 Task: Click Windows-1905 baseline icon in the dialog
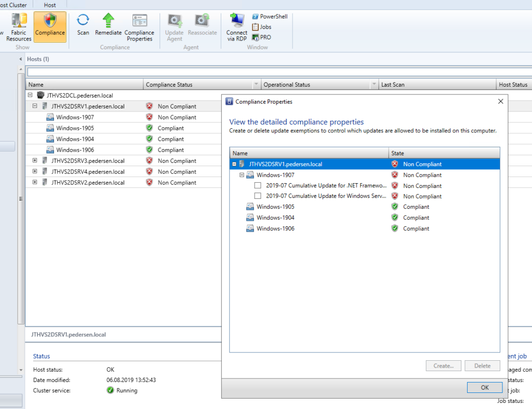250,207
